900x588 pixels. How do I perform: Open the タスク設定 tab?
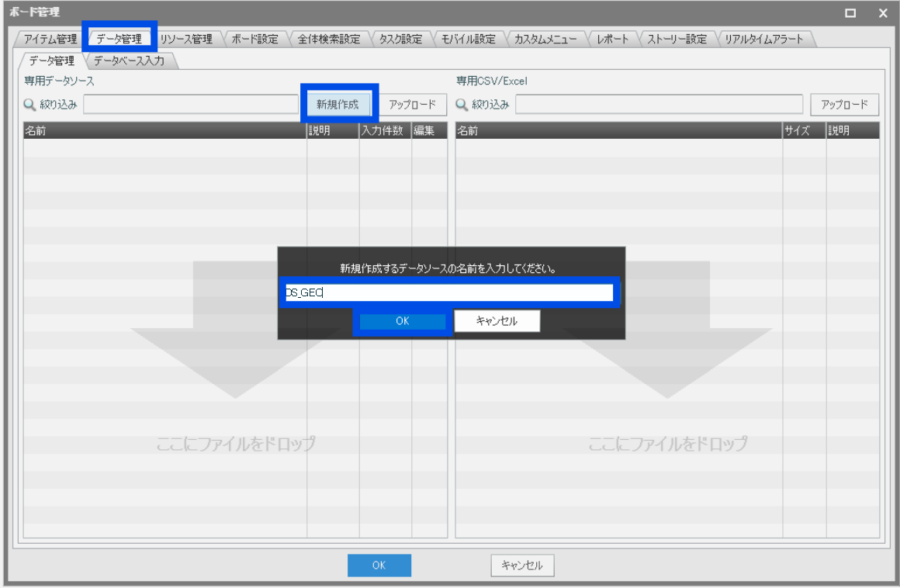pyautogui.click(x=400, y=39)
